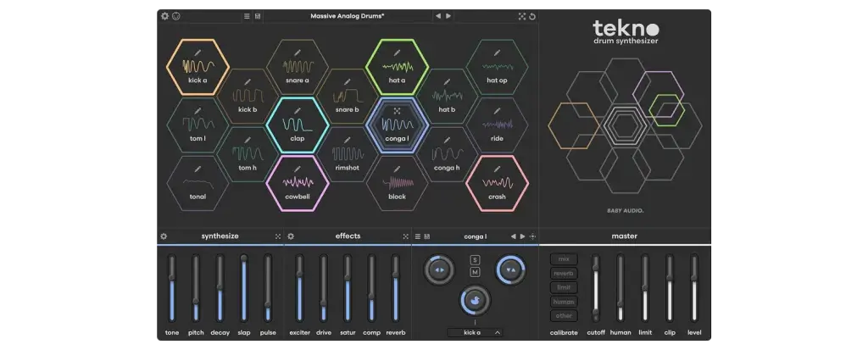This screenshot has width=868, height=350.
Task: Click the face icon beside the settings gear
Action: coord(176,16)
